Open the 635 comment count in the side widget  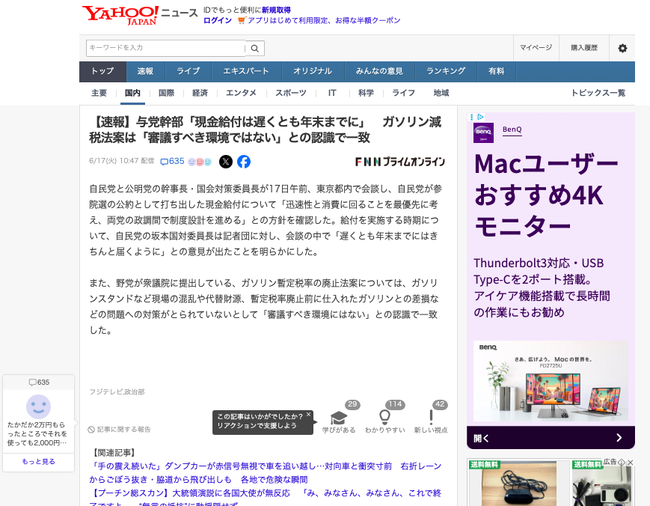[39, 382]
